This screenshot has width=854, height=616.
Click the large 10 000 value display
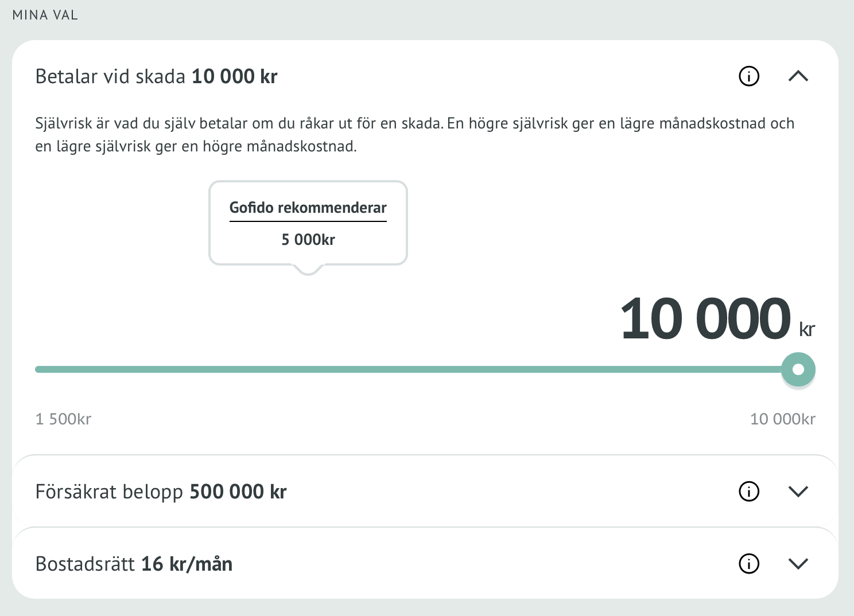coord(705,319)
